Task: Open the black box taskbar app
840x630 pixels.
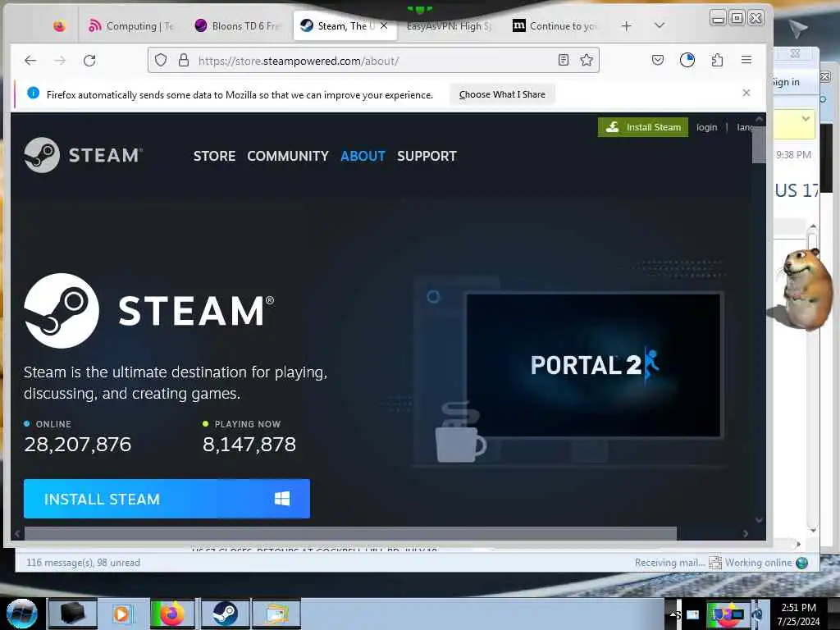Action: pos(72,614)
